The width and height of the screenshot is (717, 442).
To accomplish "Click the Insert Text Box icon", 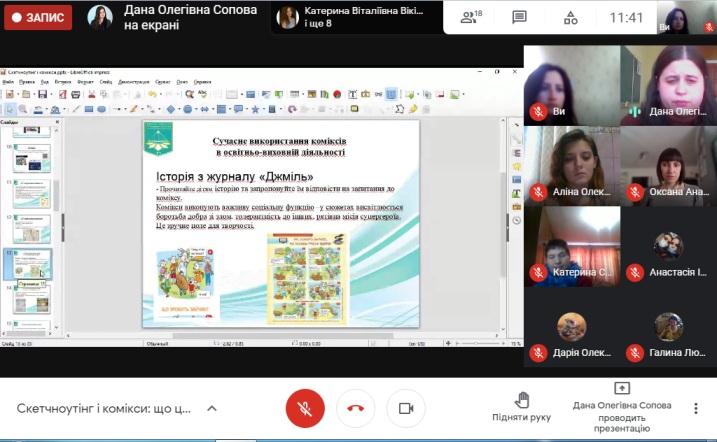I will tap(353, 94).
